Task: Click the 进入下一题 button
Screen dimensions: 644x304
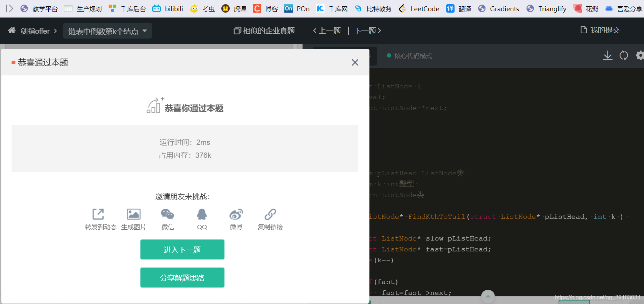Action: click(182, 250)
